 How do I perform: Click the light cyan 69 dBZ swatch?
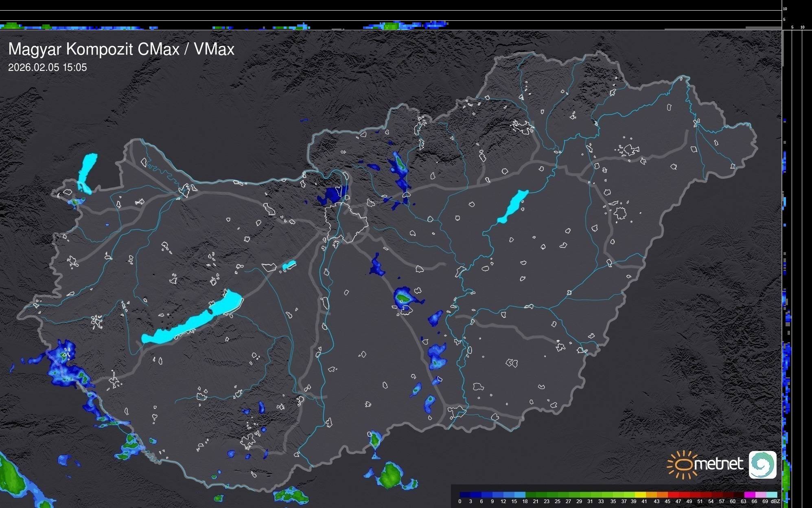click(772, 495)
